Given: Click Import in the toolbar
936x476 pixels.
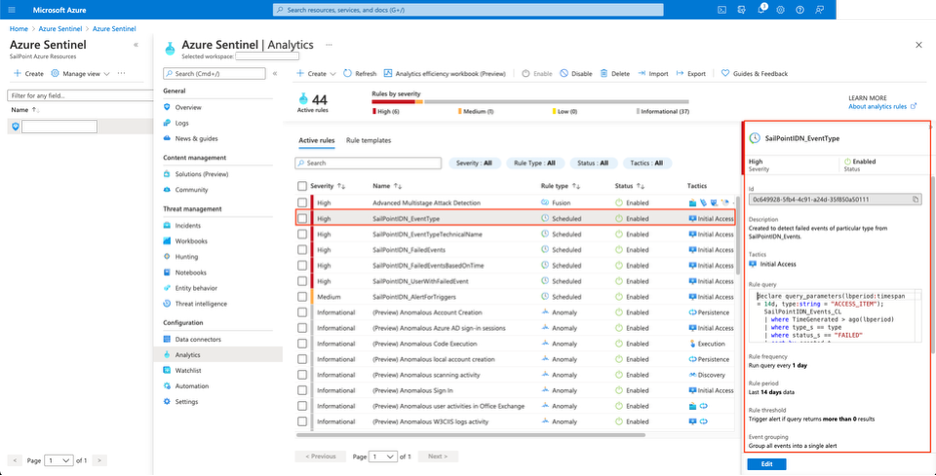Looking at the screenshot, I should click(653, 73).
